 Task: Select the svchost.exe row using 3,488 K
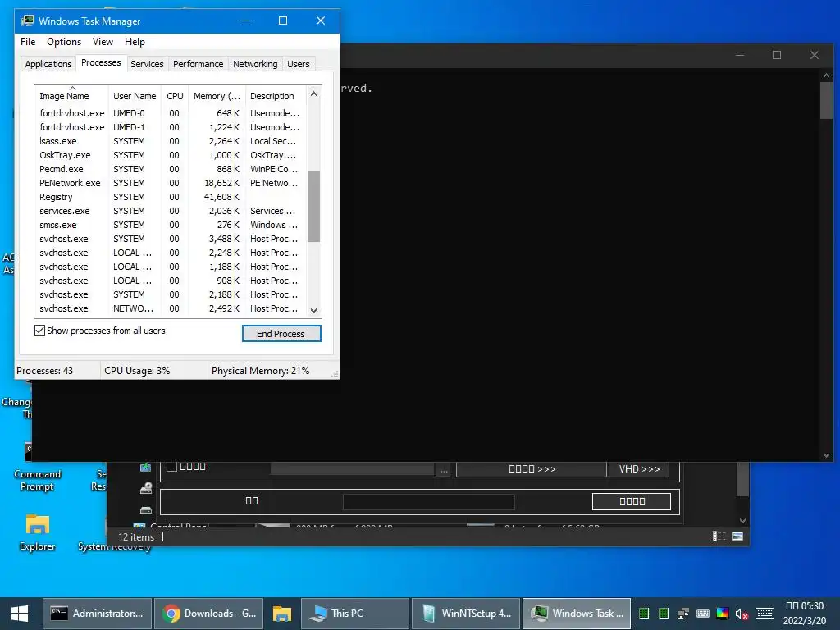pyautogui.click(x=171, y=239)
